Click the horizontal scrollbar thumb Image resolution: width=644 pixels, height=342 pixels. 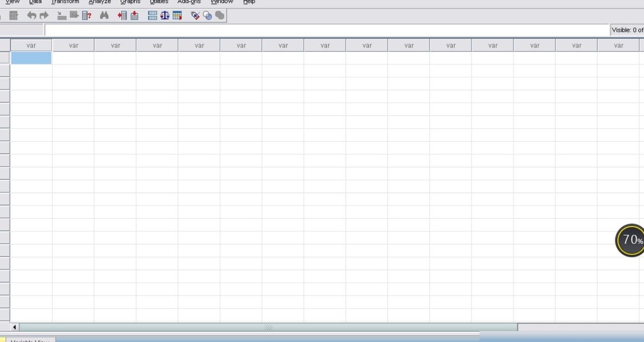(x=268, y=327)
